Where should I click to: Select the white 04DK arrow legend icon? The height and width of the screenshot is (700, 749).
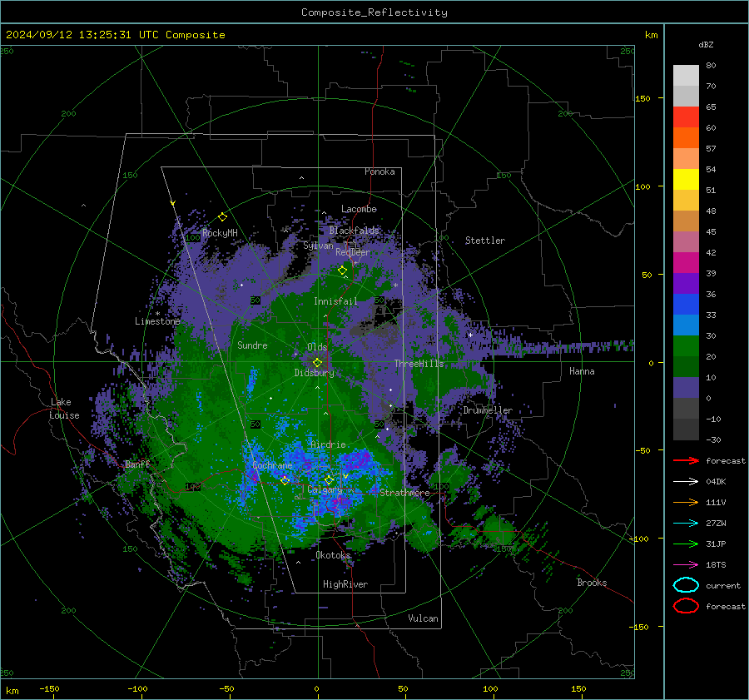click(686, 481)
